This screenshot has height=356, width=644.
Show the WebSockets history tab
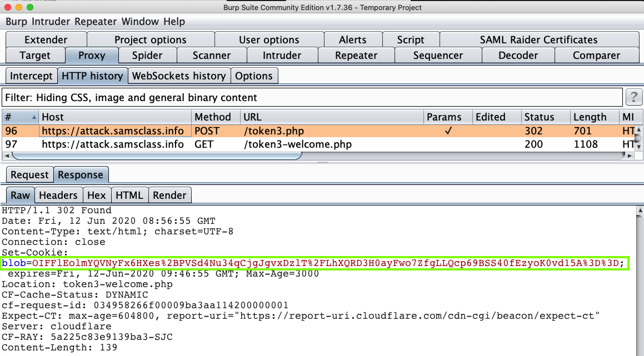pos(178,76)
